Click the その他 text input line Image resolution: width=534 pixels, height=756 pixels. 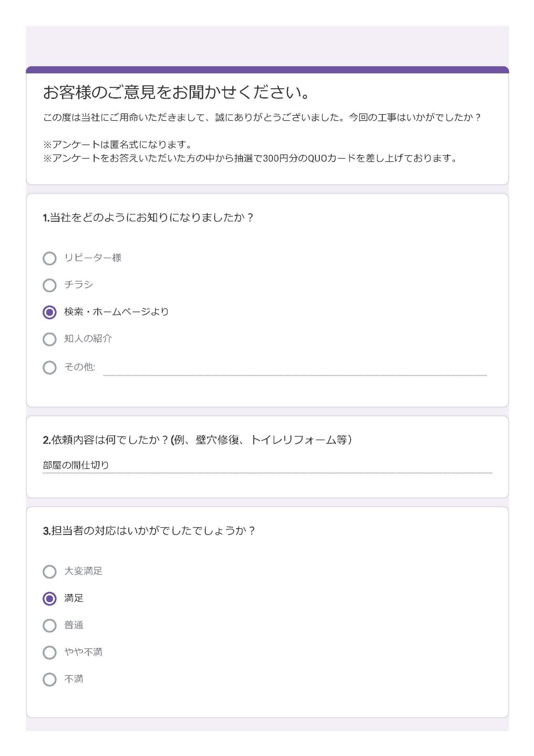pos(295,369)
